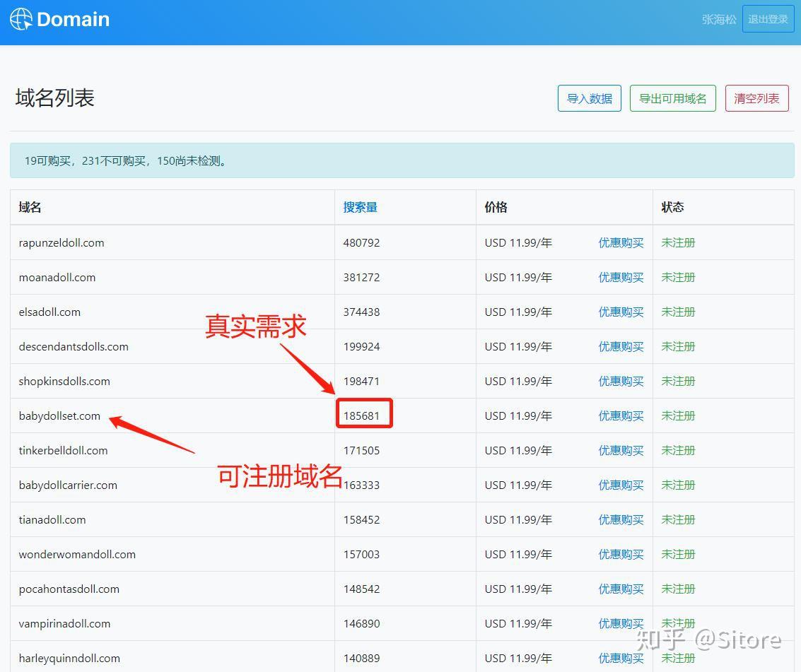Click 优惠购买 for tinkerbelldoll.com
Image resolution: width=801 pixels, height=672 pixels.
(621, 450)
